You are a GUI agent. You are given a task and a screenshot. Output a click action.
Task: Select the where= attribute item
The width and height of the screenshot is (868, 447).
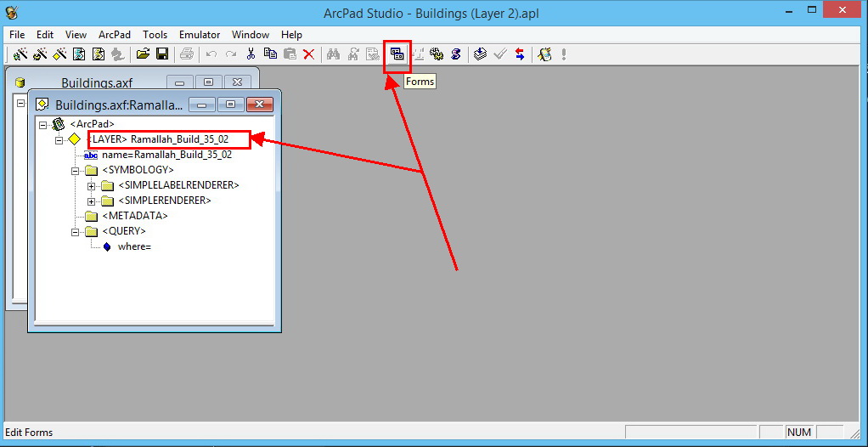(134, 246)
